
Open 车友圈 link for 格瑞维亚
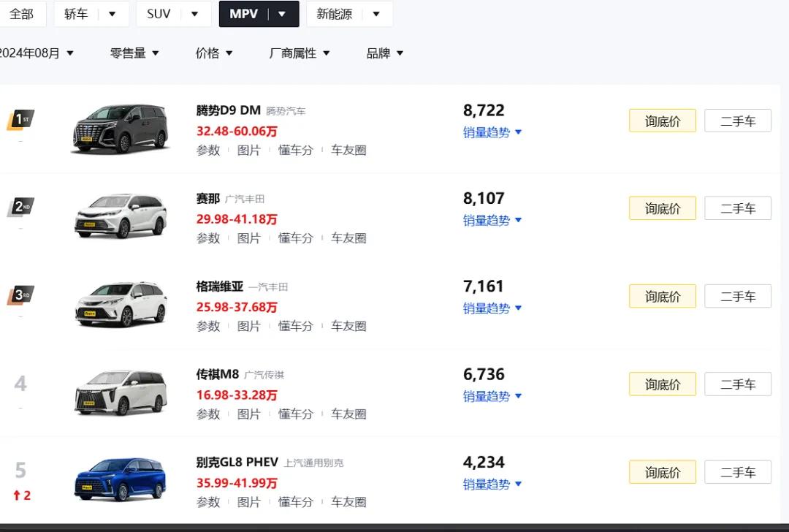348,326
